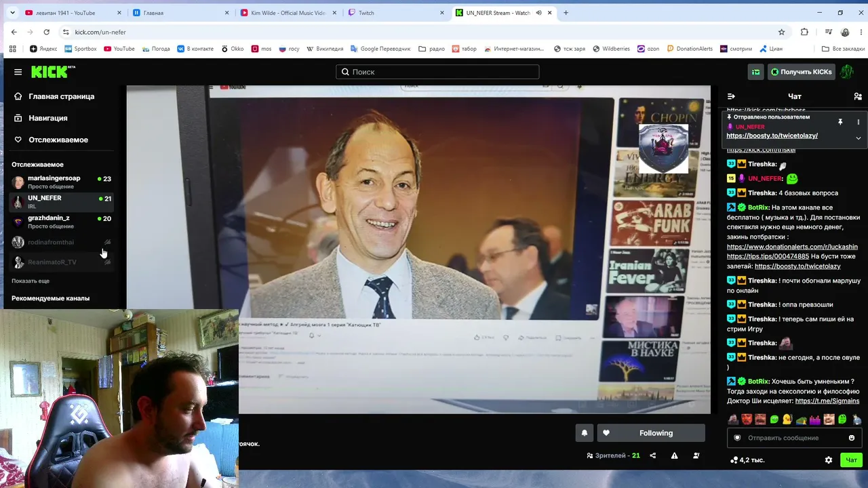Viewport: 868px width, 488px height.
Task: Open the Wildberries bookmark
Action: [611, 49]
